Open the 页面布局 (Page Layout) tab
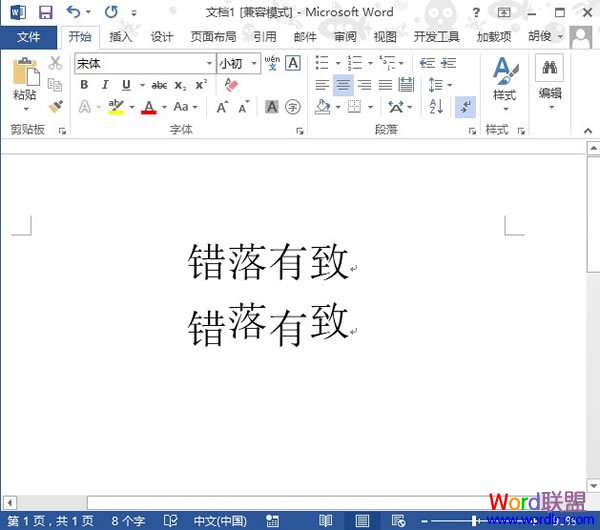This screenshot has width=600, height=530. (x=213, y=37)
